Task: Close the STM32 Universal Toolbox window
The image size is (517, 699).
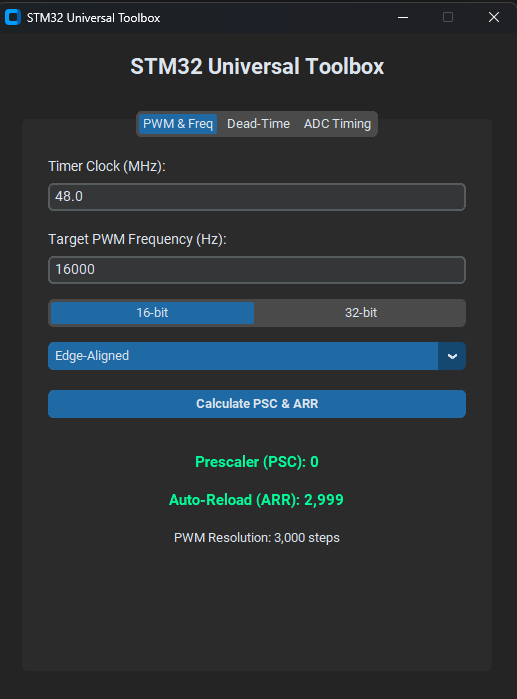Action: coord(494,17)
